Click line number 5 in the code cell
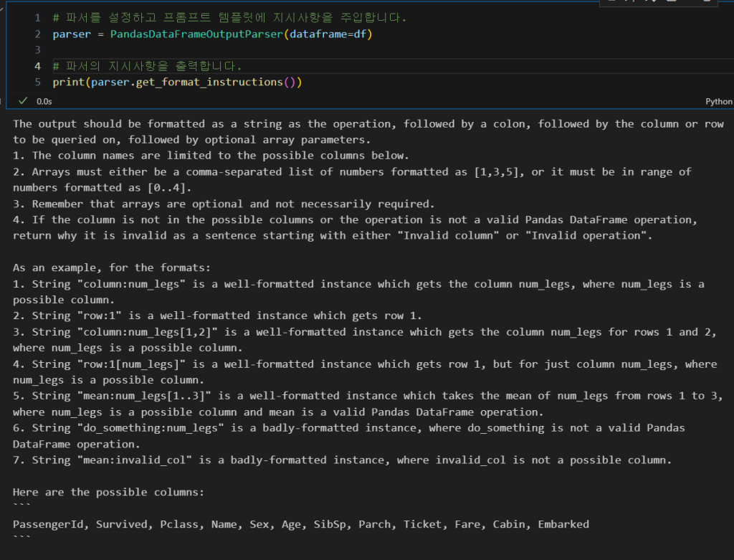 click(37, 82)
